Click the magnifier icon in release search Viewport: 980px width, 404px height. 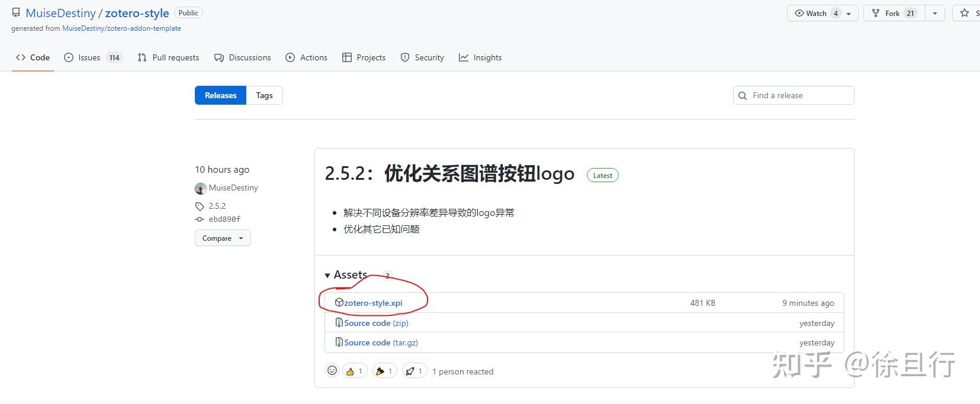point(743,96)
